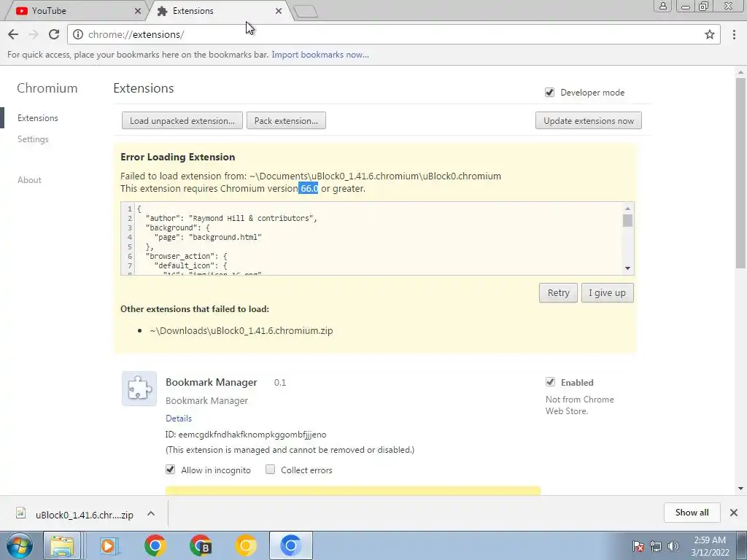Open the Windows Start menu
Image resolution: width=747 pixels, height=560 pixels.
(20, 545)
